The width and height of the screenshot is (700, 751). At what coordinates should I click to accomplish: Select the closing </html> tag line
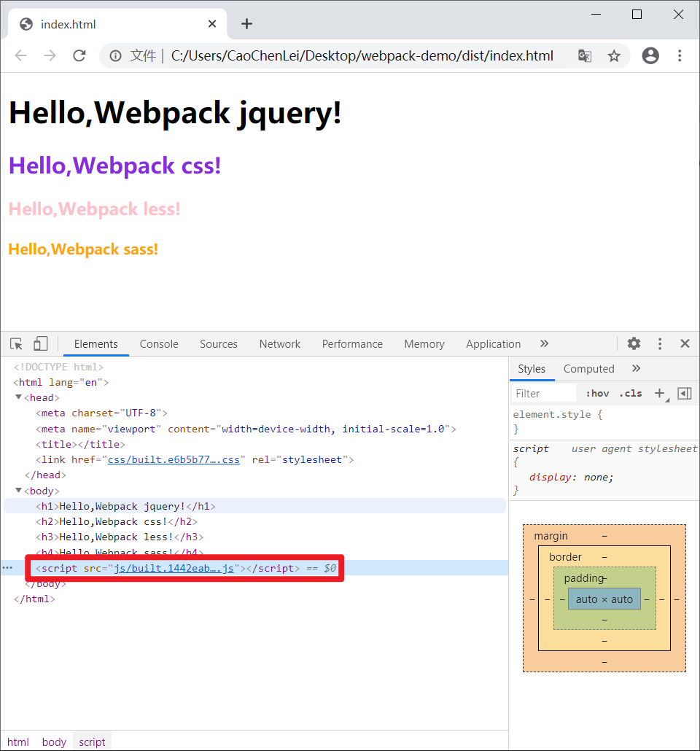pyautogui.click(x=34, y=599)
